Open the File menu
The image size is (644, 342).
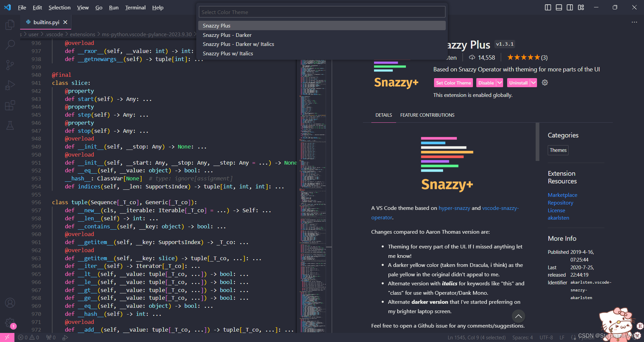pyautogui.click(x=22, y=7)
